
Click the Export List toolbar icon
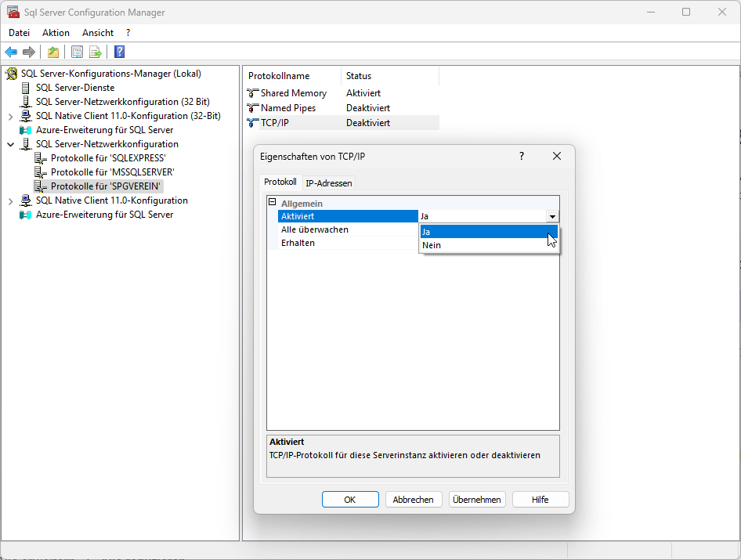pos(96,52)
